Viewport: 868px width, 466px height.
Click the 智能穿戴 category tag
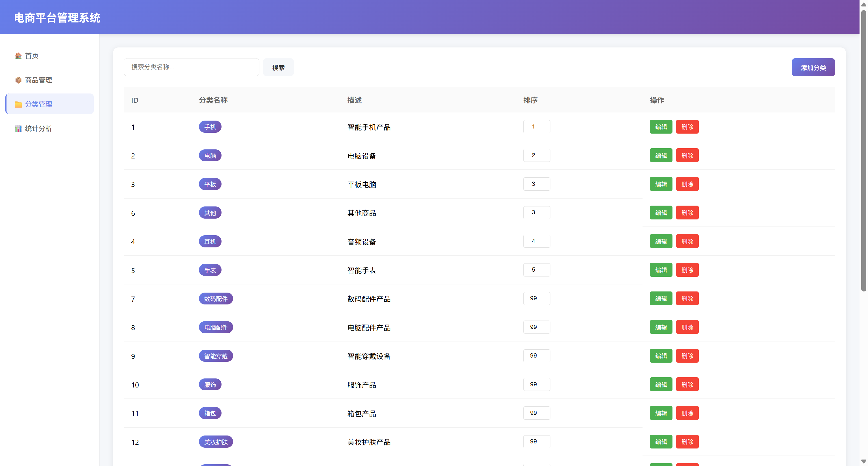click(216, 356)
